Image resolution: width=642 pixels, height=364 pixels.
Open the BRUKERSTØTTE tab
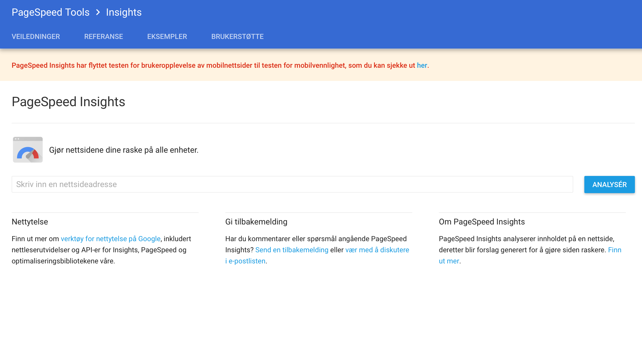(237, 36)
